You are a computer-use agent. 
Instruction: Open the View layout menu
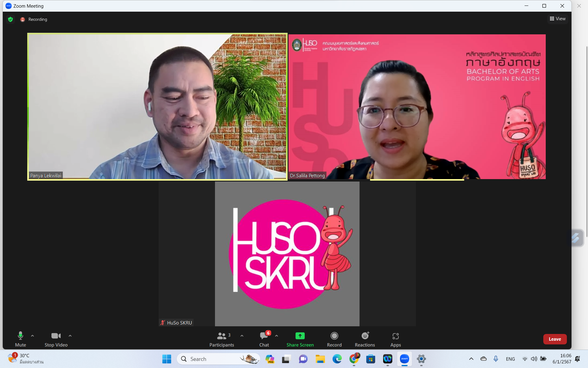tap(558, 19)
